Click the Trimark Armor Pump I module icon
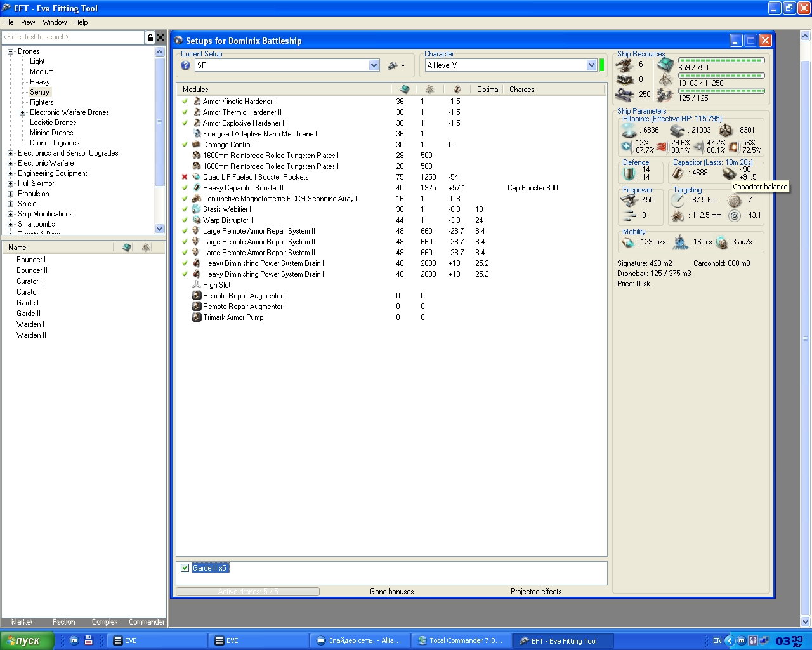The width and height of the screenshot is (812, 650). tap(197, 317)
